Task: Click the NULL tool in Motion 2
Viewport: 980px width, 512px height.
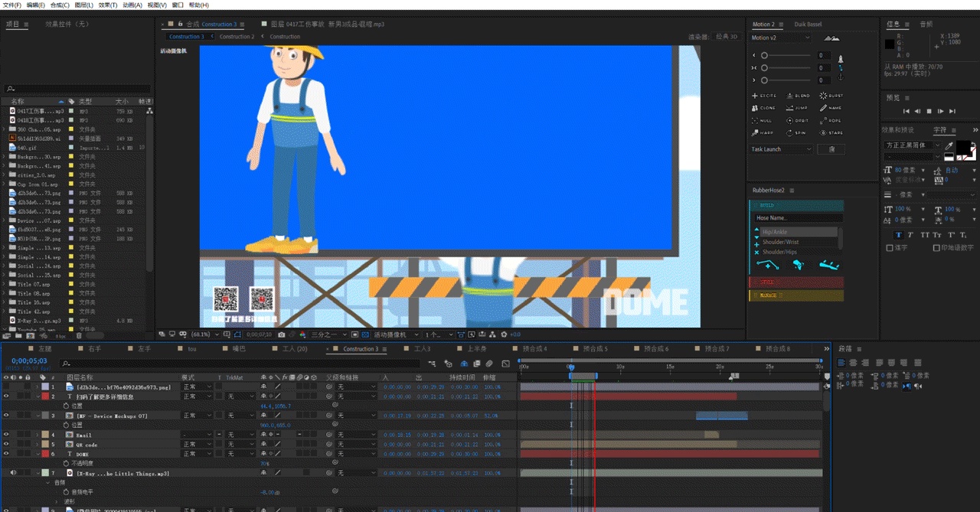Action: (762, 120)
